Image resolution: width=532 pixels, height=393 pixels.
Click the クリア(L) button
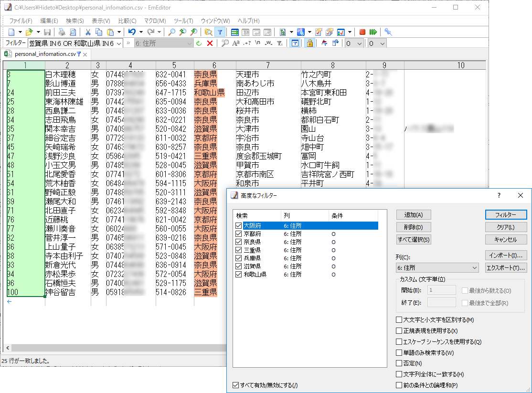click(x=506, y=227)
